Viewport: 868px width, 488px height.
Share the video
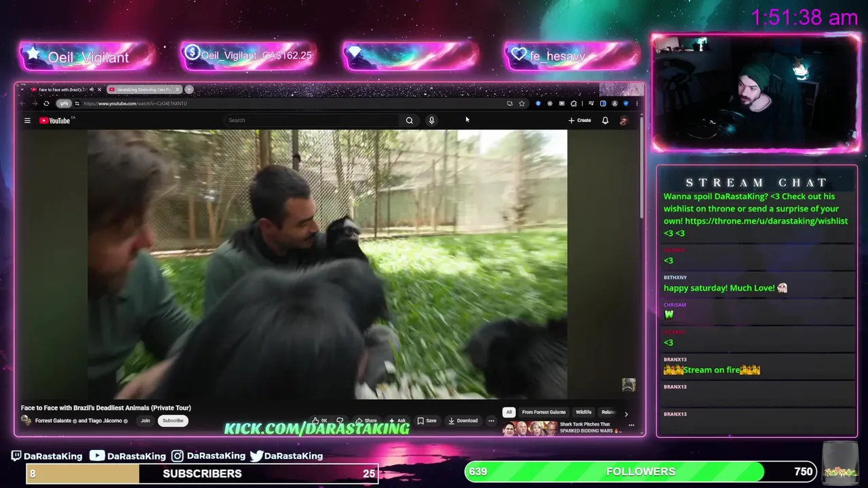[x=366, y=421]
